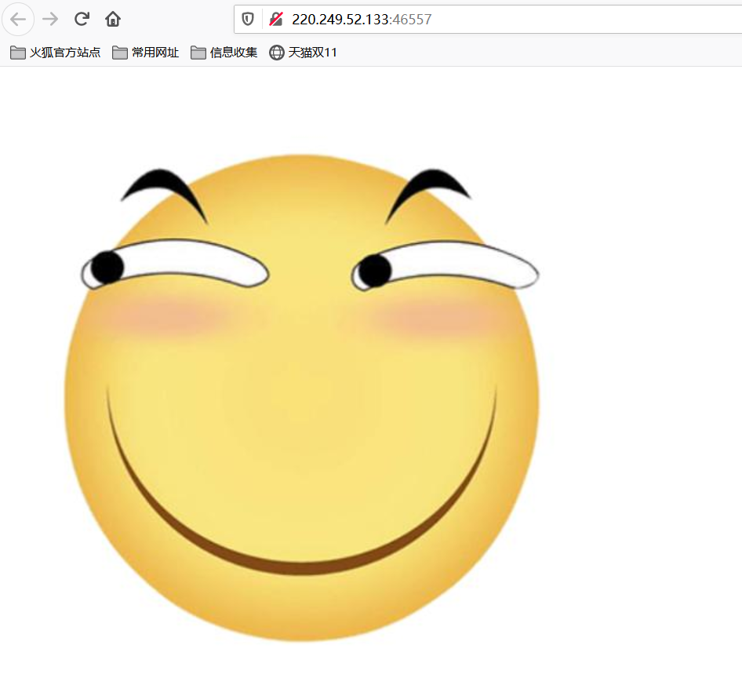Click the shield tracking protection icon
Screen dimensions: 742x700
click(x=247, y=19)
